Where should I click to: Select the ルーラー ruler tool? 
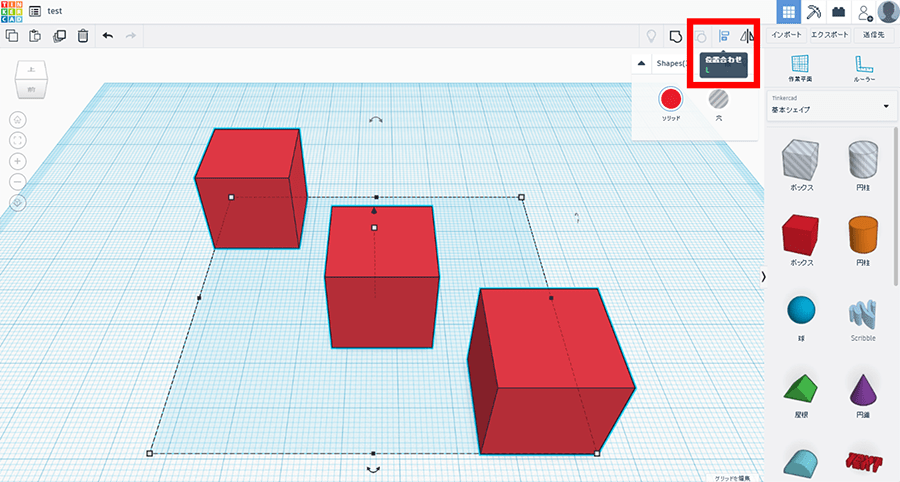(864, 68)
